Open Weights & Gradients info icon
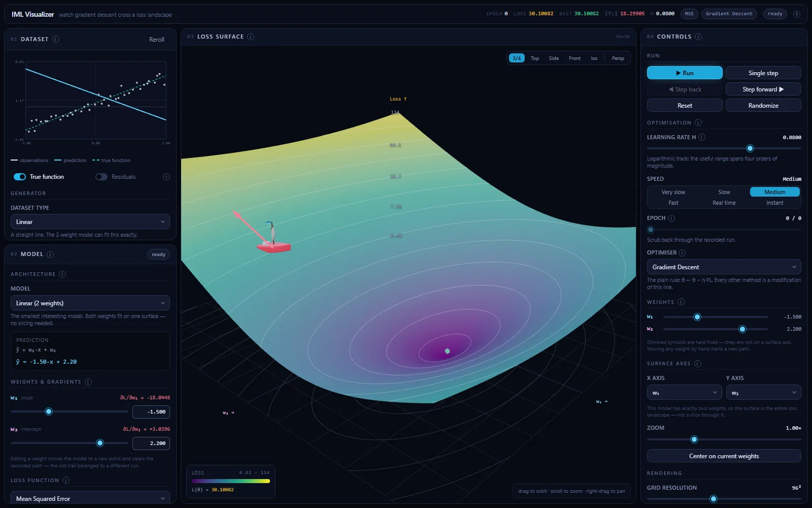The height and width of the screenshot is (508, 812). pos(88,382)
